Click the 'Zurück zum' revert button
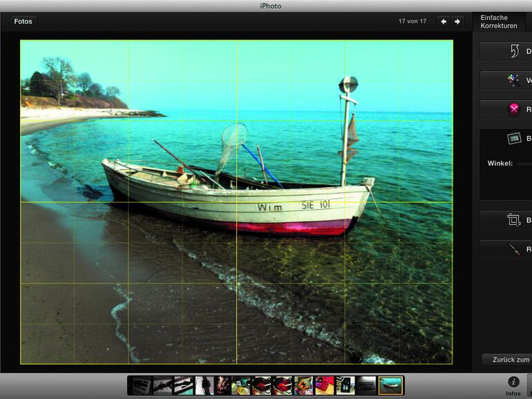 [507, 360]
